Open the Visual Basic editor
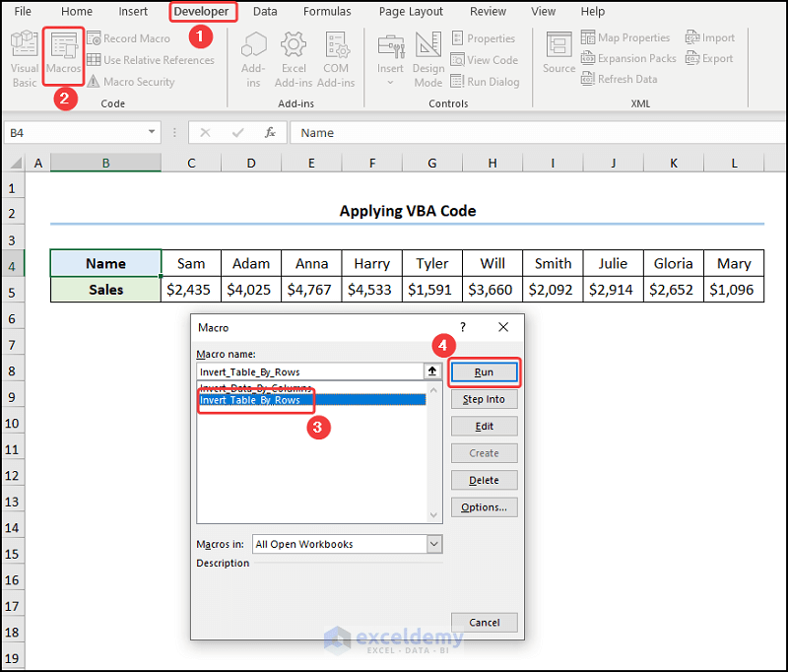 pyautogui.click(x=24, y=56)
